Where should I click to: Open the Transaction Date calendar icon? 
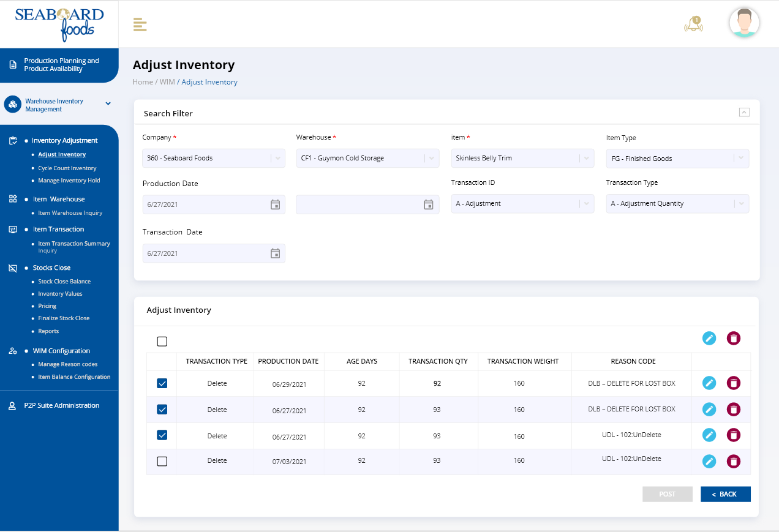pyautogui.click(x=275, y=253)
